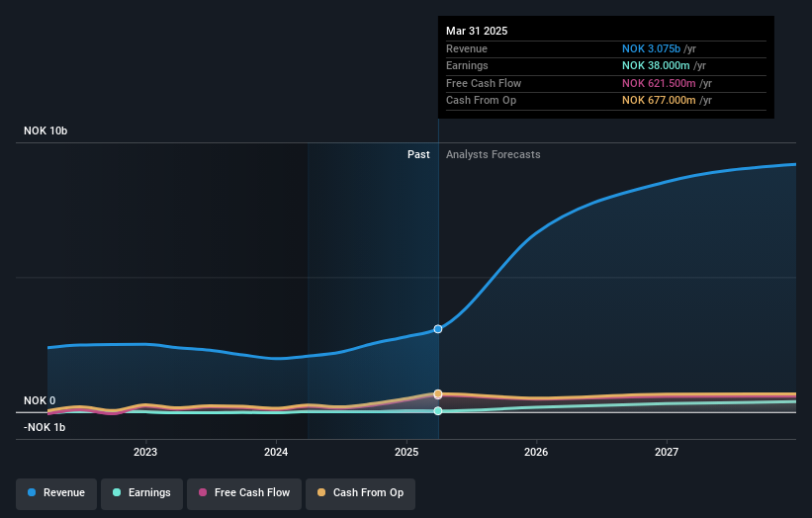Click the 2023 x-axis label
Screen dimensions: 812x518
click(x=145, y=452)
